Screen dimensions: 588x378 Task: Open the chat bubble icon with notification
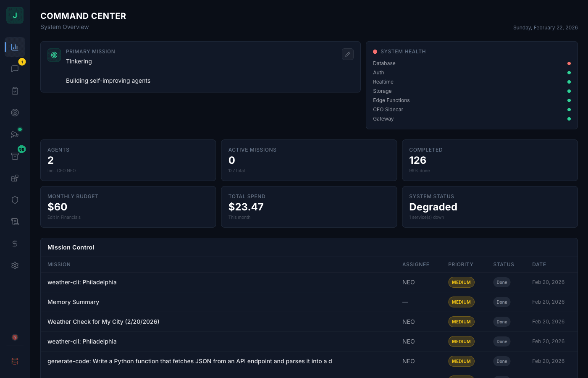click(15, 69)
